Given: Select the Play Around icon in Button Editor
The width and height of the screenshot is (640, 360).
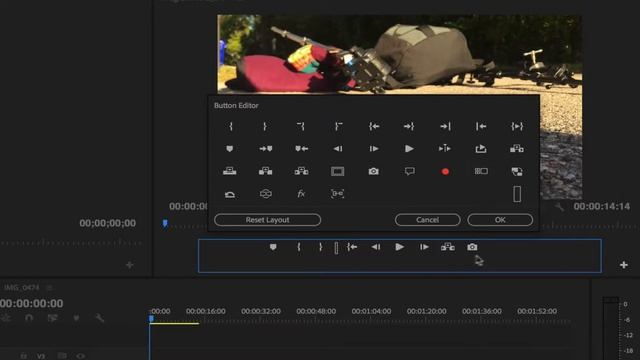Looking at the screenshot, I should 444,149.
